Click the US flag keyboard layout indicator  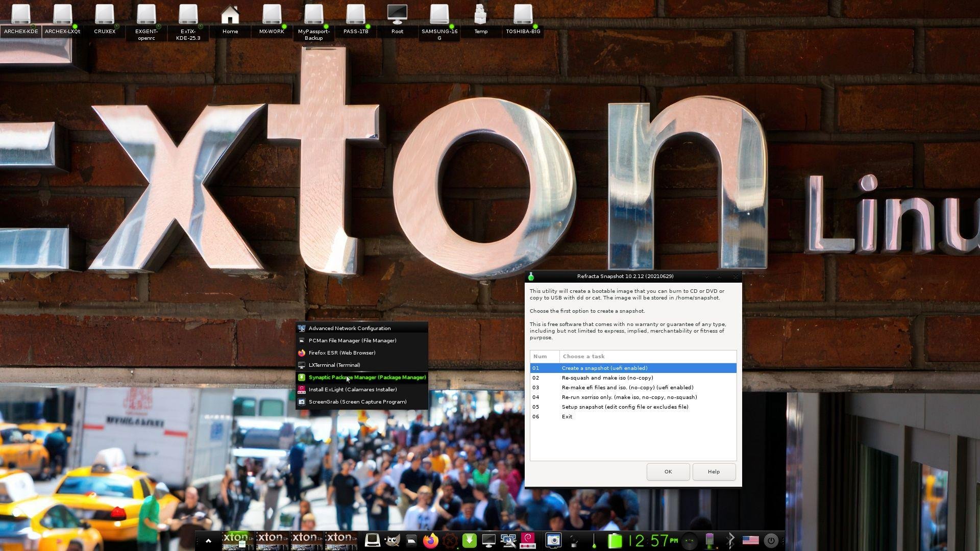750,540
